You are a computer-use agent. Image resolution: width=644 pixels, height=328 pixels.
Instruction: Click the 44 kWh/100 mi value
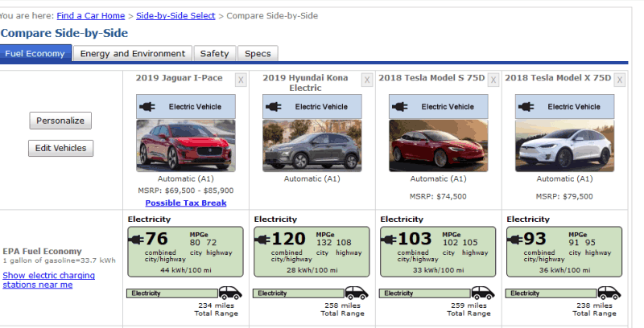186,270
